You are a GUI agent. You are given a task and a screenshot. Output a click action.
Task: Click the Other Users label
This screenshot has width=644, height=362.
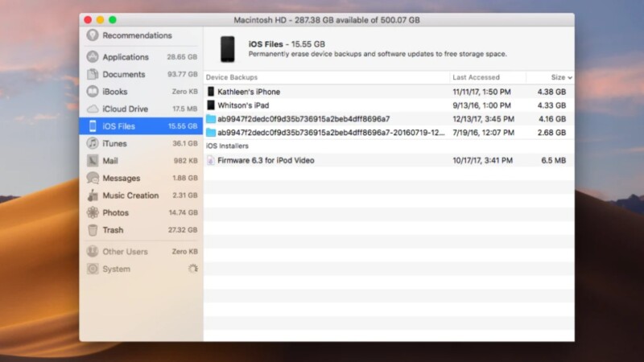click(125, 252)
